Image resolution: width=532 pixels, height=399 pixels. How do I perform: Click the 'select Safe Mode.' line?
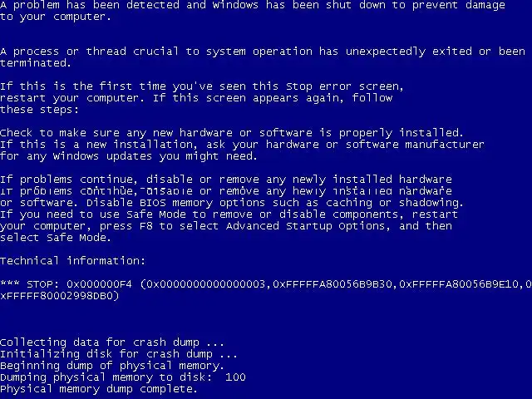(56, 238)
